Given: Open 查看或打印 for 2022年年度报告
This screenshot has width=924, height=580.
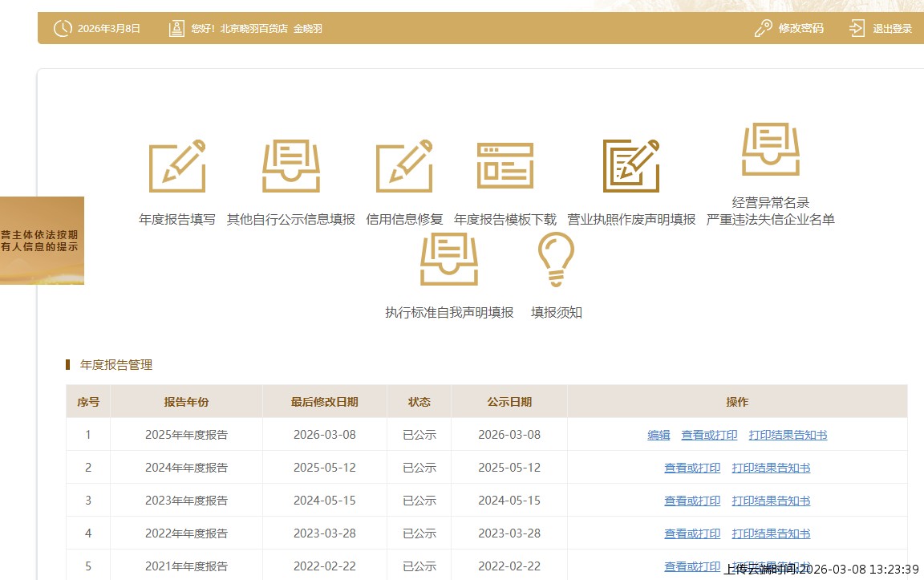Looking at the screenshot, I should [692, 533].
